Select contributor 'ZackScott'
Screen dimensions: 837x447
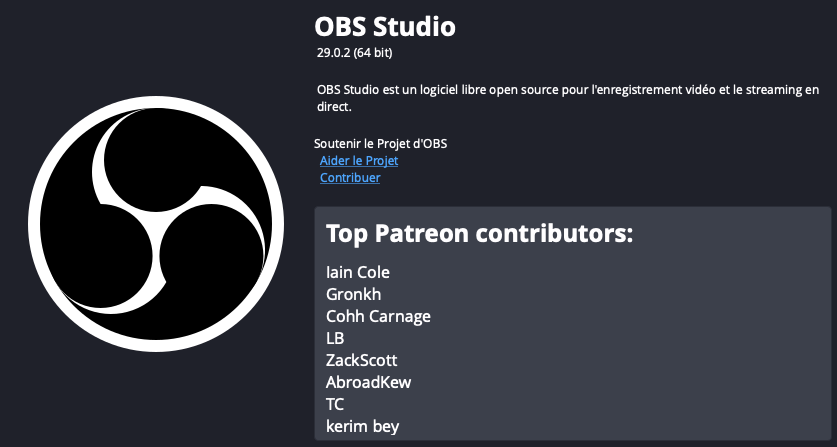(x=361, y=360)
